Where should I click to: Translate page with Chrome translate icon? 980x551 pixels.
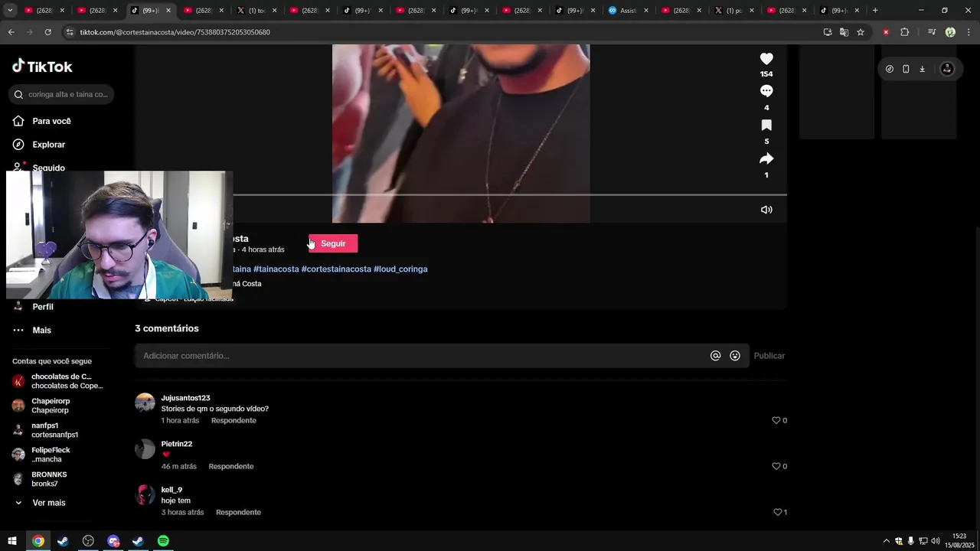(844, 32)
